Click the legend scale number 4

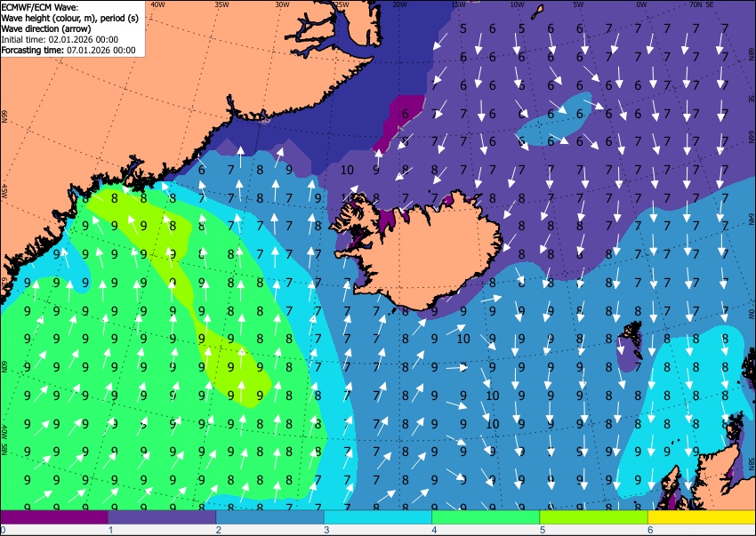pos(434,530)
